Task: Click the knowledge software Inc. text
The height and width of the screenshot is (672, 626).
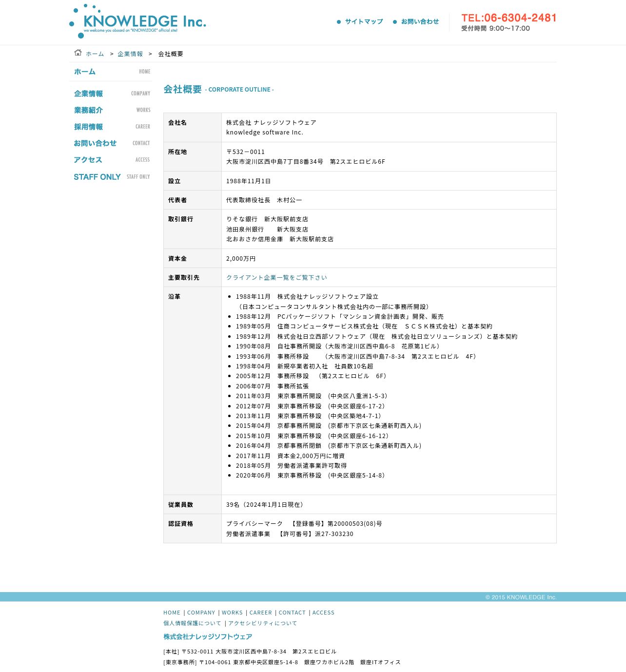Action: [x=265, y=133]
